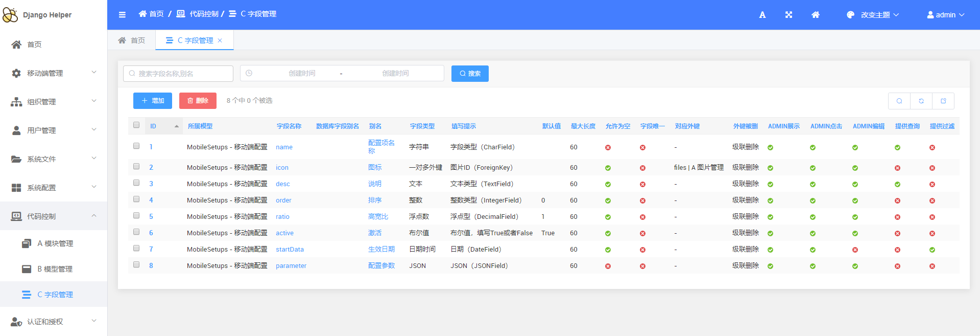
Task: Sort table by the ID column header
Action: coord(153,126)
